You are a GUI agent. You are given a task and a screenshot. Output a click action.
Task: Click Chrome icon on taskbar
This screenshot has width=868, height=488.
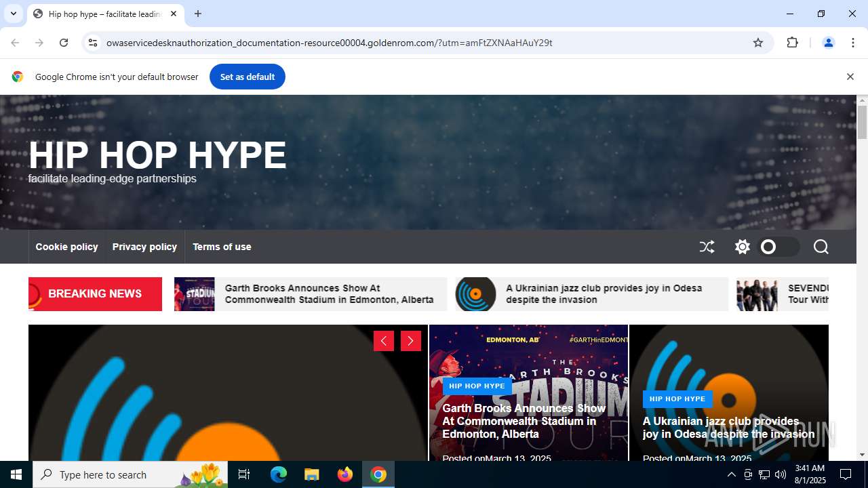[378, 474]
